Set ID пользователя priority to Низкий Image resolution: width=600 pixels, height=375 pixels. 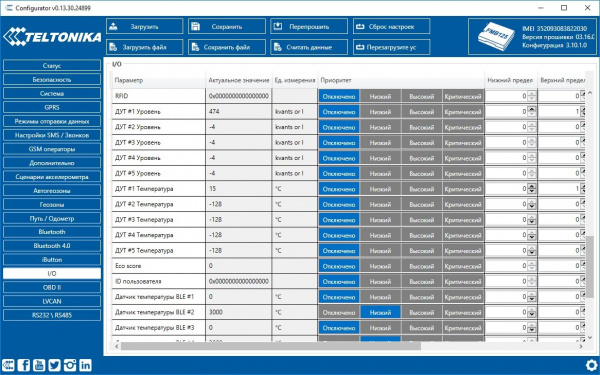click(x=380, y=281)
